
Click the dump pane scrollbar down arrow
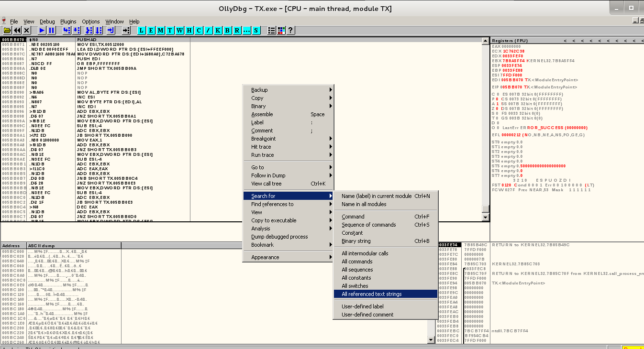pos(431,340)
